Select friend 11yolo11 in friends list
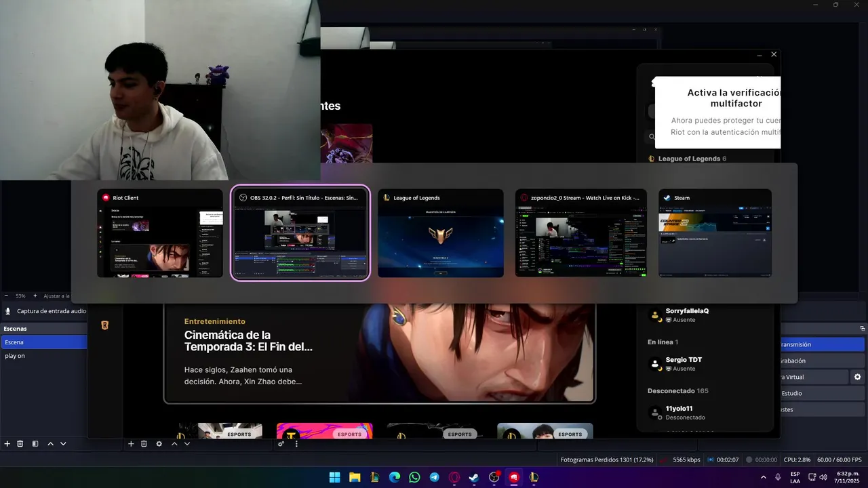Screen dimensions: 868x488 click(705, 412)
